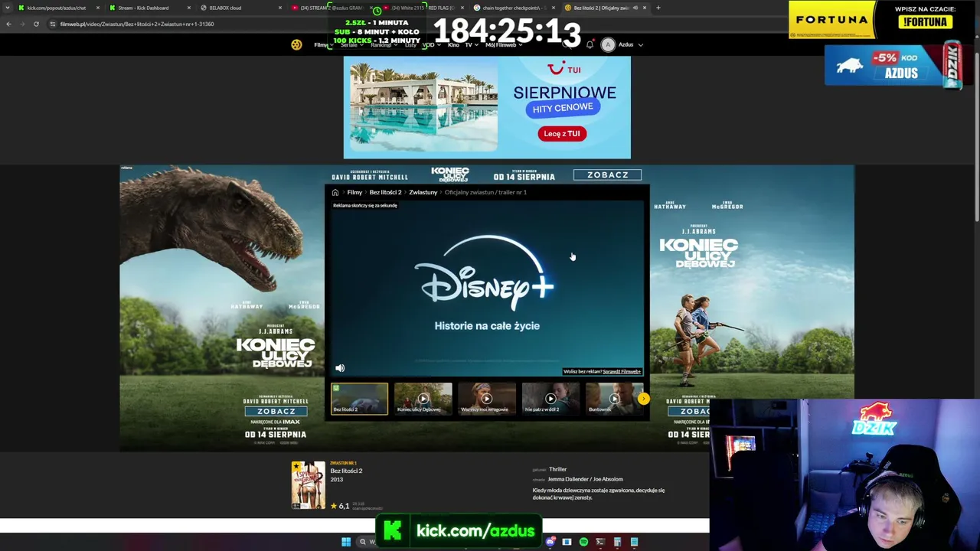
Task: Go to the breadcrumb home icon
Action: coord(335,192)
